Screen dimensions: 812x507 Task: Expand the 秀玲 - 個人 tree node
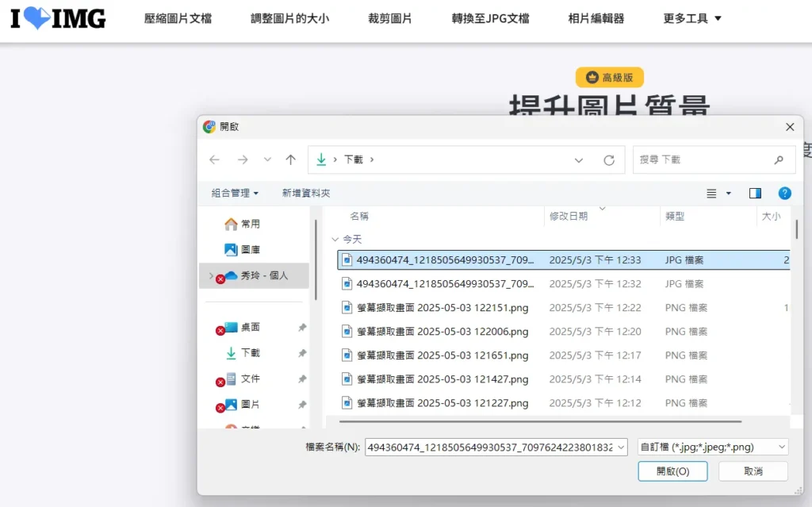211,276
